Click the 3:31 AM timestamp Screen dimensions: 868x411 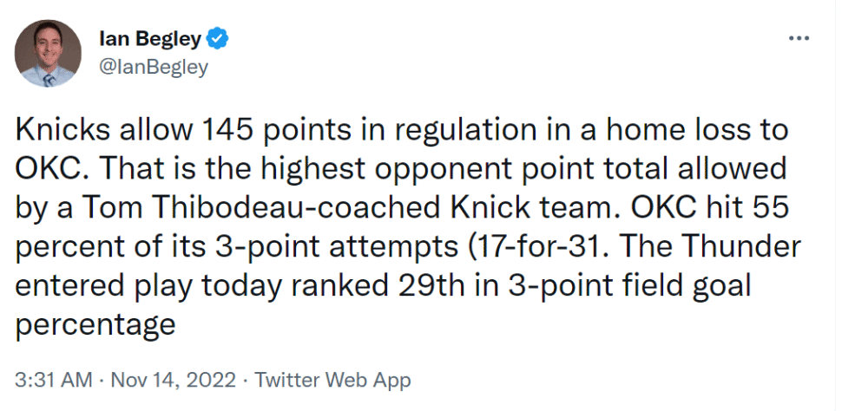[53, 381]
